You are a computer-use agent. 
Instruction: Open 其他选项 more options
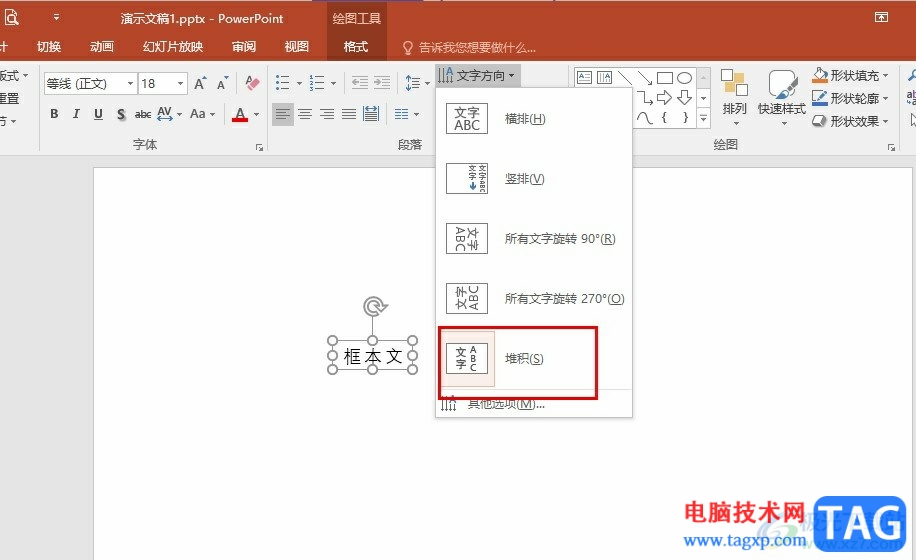534,404
